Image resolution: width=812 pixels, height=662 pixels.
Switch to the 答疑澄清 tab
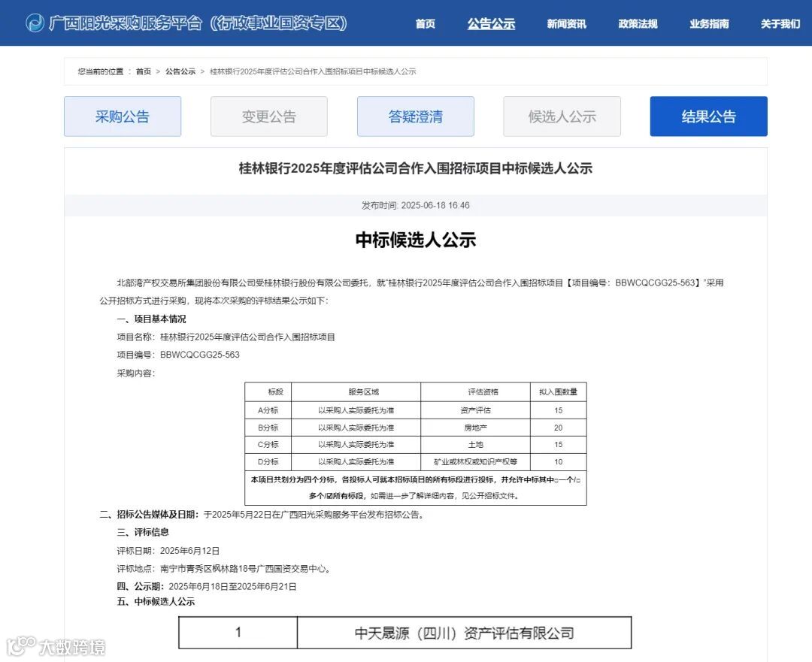coord(415,116)
